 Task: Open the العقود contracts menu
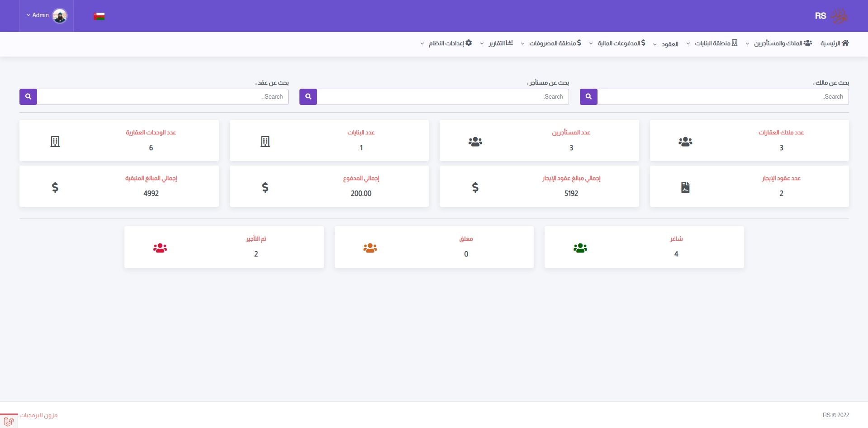point(666,44)
